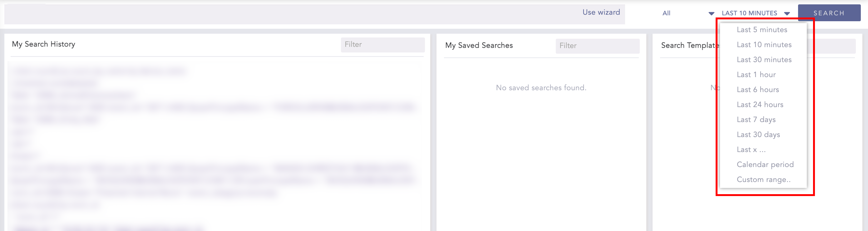
Task: Pick the Last 30 days option
Action: [758, 134]
